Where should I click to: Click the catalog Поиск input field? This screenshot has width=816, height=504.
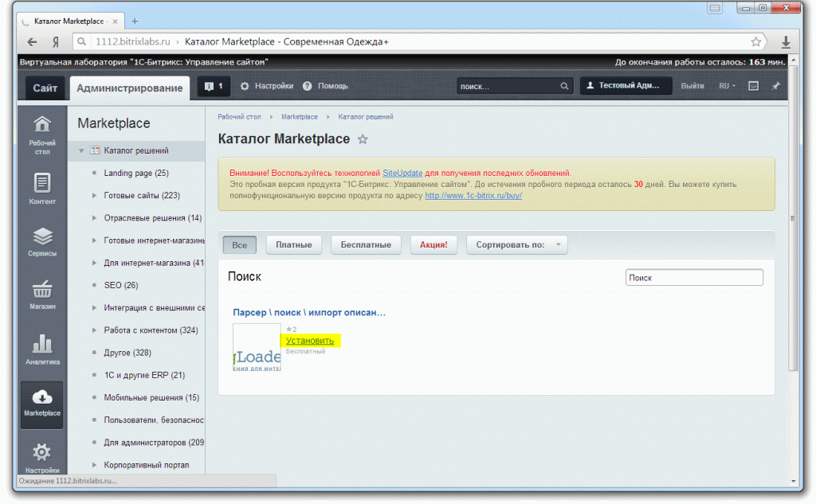tap(694, 278)
